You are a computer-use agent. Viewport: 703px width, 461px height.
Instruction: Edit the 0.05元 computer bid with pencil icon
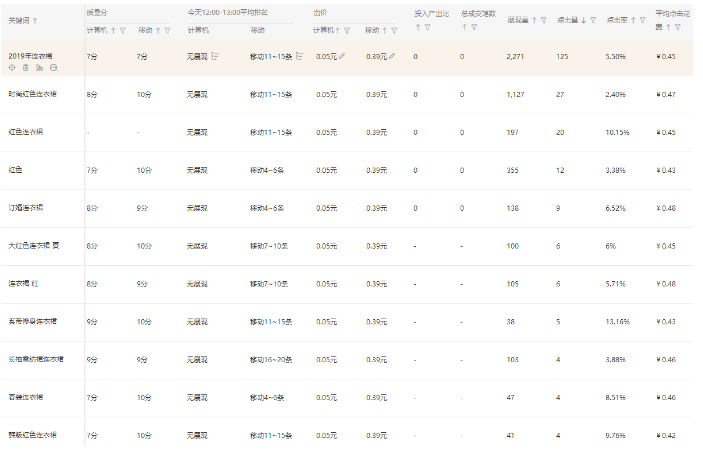point(342,57)
